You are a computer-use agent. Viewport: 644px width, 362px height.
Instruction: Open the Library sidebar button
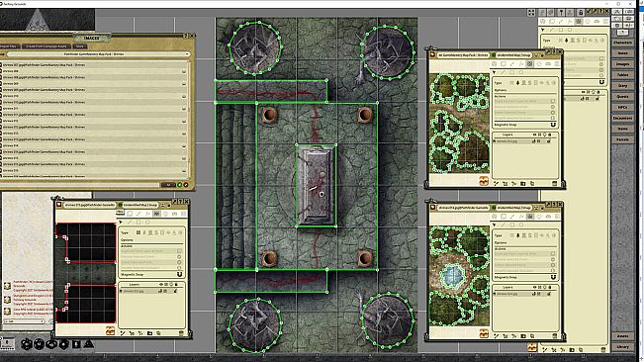[622, 347]
